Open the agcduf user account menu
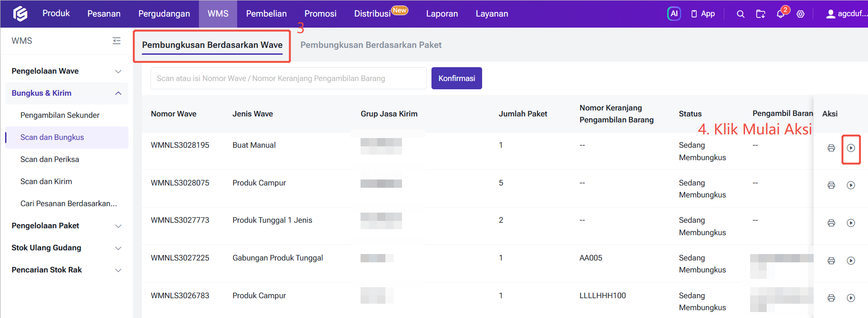 [846, 14]
